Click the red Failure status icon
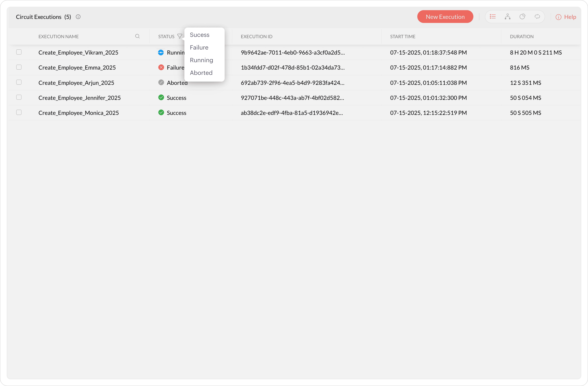This screenshot has width=588, height=386. pos(161,67)
